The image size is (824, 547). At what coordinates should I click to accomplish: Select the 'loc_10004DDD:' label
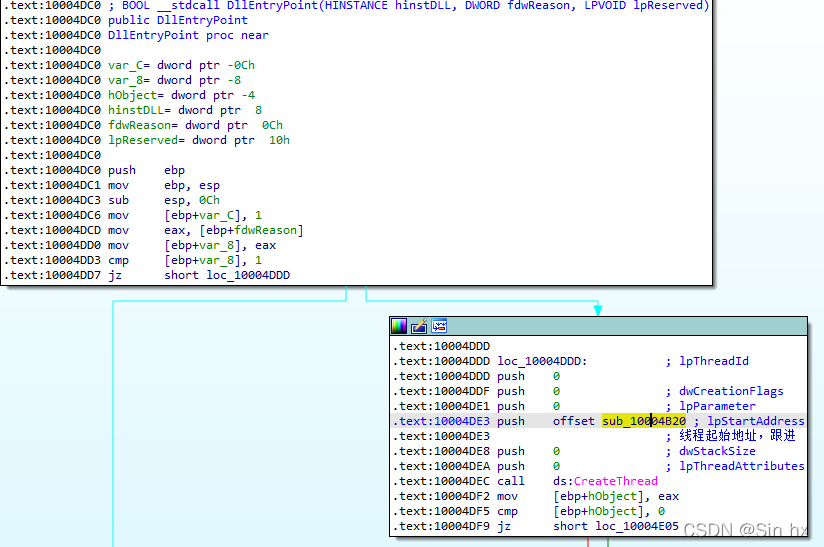click(542, 361)
